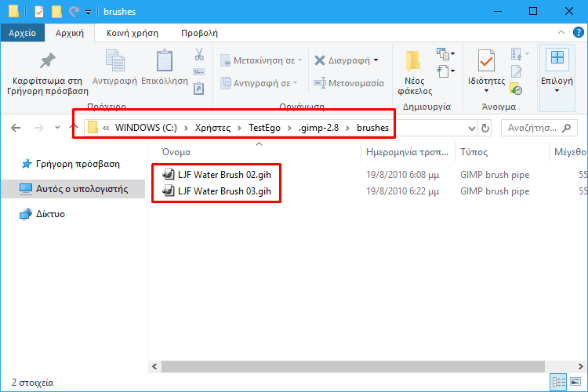Sort by the Ημερομηνία τροπ... column header
Viewport: 588px width, 392px height.
[407, 152]
